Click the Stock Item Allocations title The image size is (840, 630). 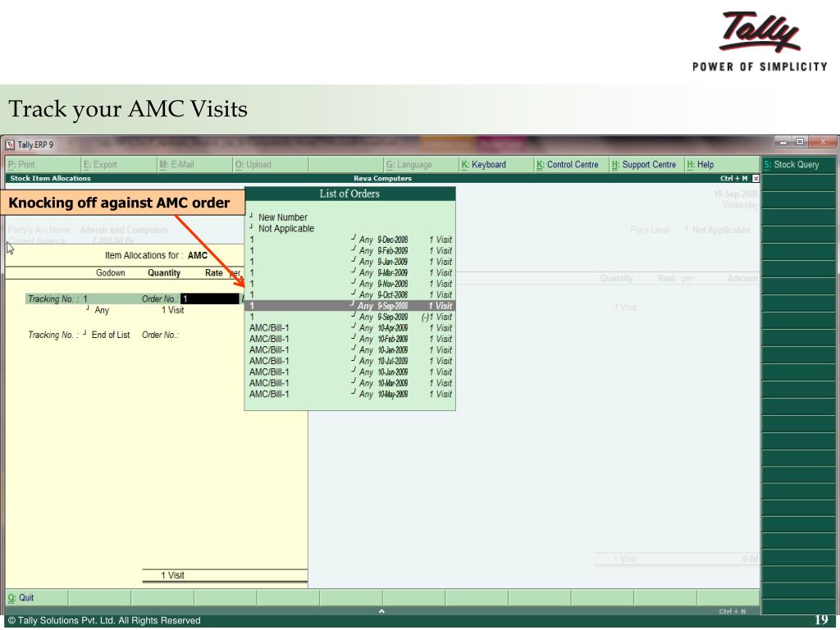pos(50,178)
